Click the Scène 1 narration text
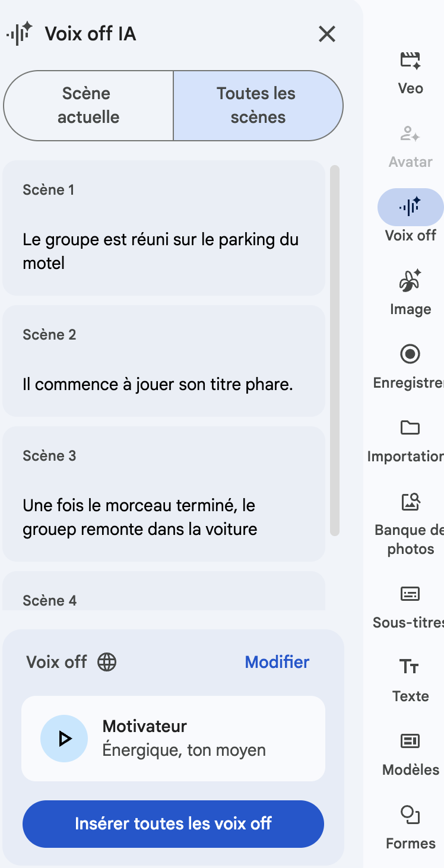The height and width of the screenshot is (868, 444). tap(160, 251)
